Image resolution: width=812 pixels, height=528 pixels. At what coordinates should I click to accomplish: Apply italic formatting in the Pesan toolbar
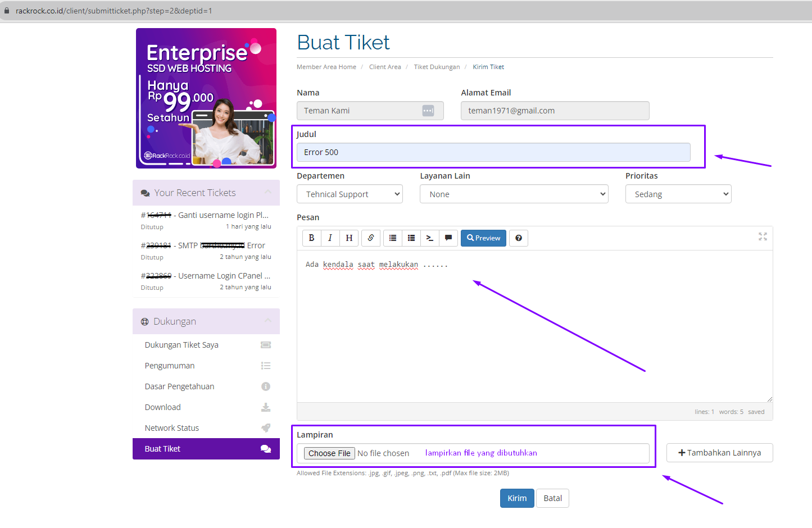coord(330,238)
